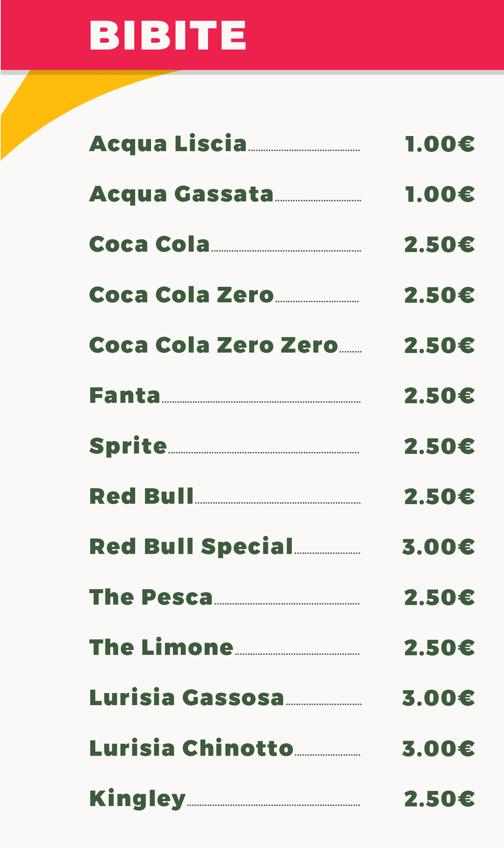
Task: Tap Coca Cola Zero Zero item
Action: [x=213, y=345]
